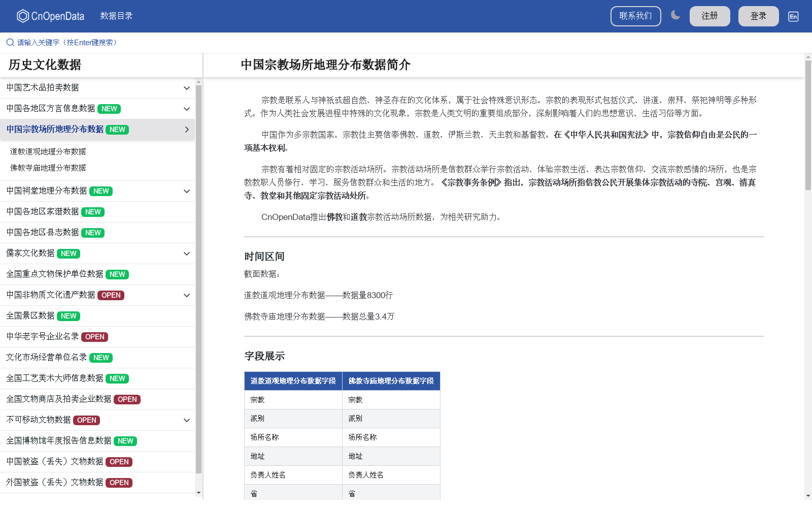Open the 数据目录 menu
The width and height of the screenshot is (812, 508).
pyautogui.click(x=116, y=16)
